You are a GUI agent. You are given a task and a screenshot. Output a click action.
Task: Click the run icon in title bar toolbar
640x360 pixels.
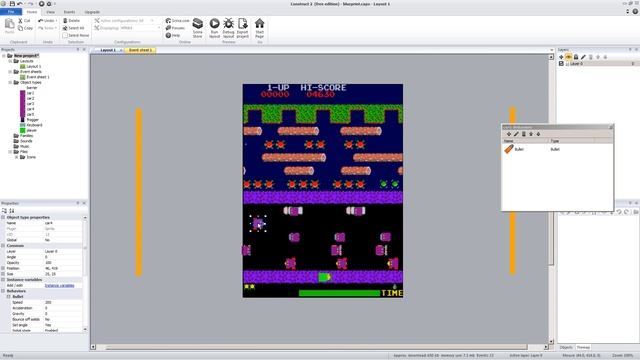(41, 4)
